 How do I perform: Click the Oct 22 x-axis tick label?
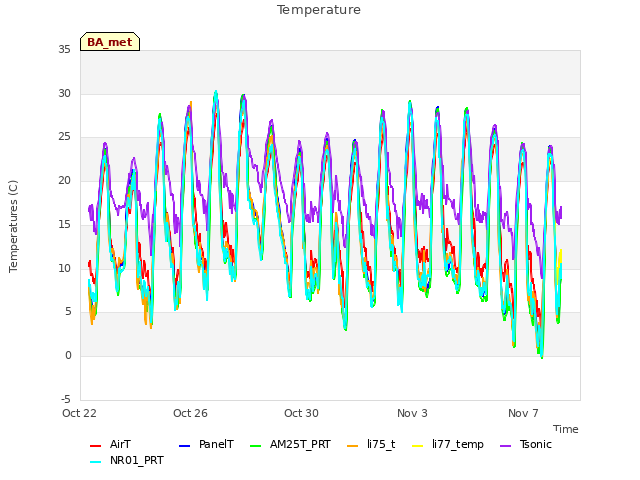point(79,413)
